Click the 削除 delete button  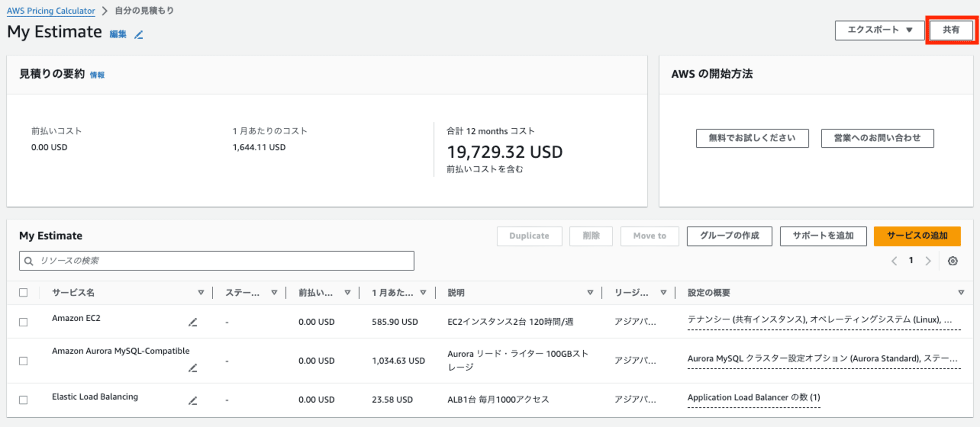click(591, 236)
